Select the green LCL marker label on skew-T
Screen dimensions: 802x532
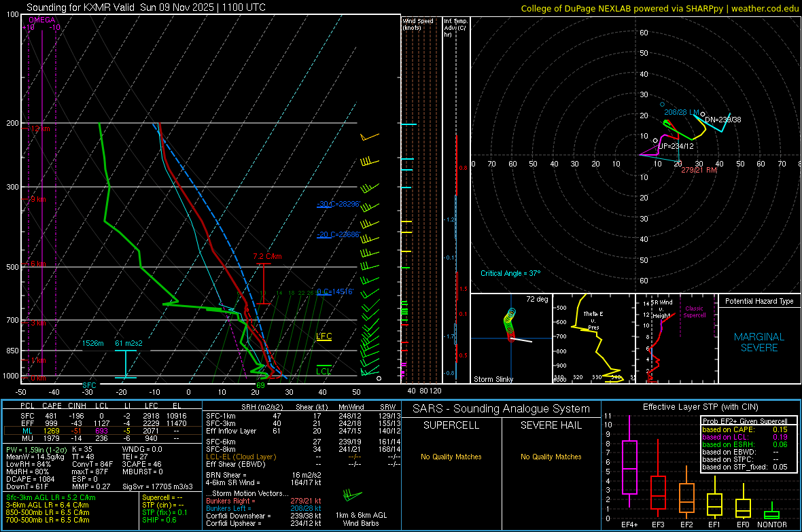point(324,372)
